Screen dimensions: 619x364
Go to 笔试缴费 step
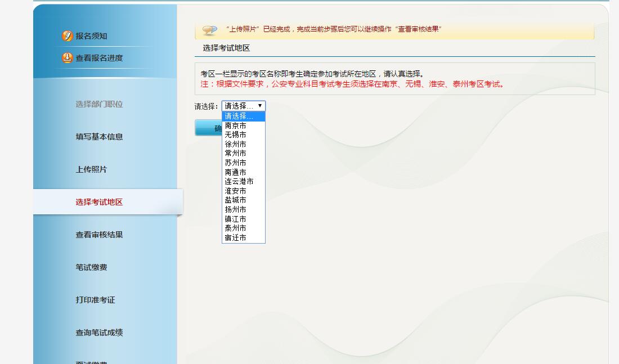point(91,267)
